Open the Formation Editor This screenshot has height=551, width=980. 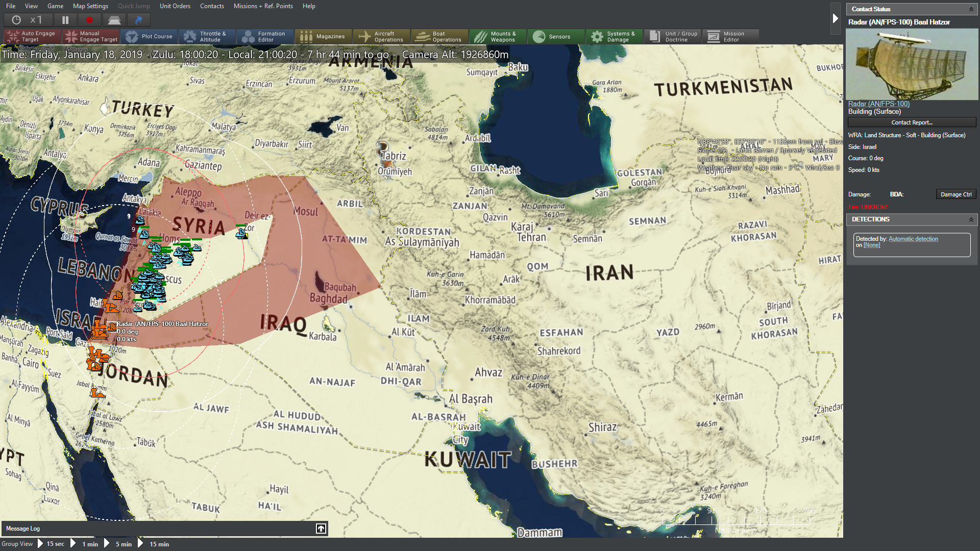pos(265,36)
